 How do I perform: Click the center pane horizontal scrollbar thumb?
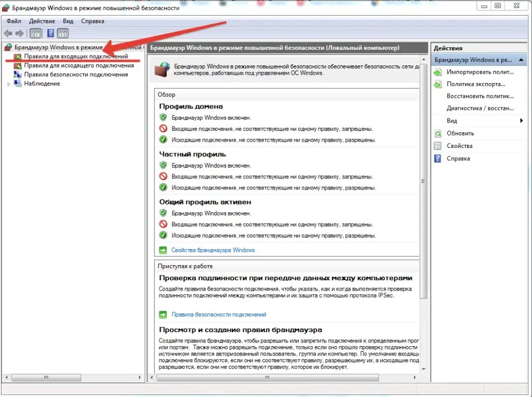pos(268,377)
